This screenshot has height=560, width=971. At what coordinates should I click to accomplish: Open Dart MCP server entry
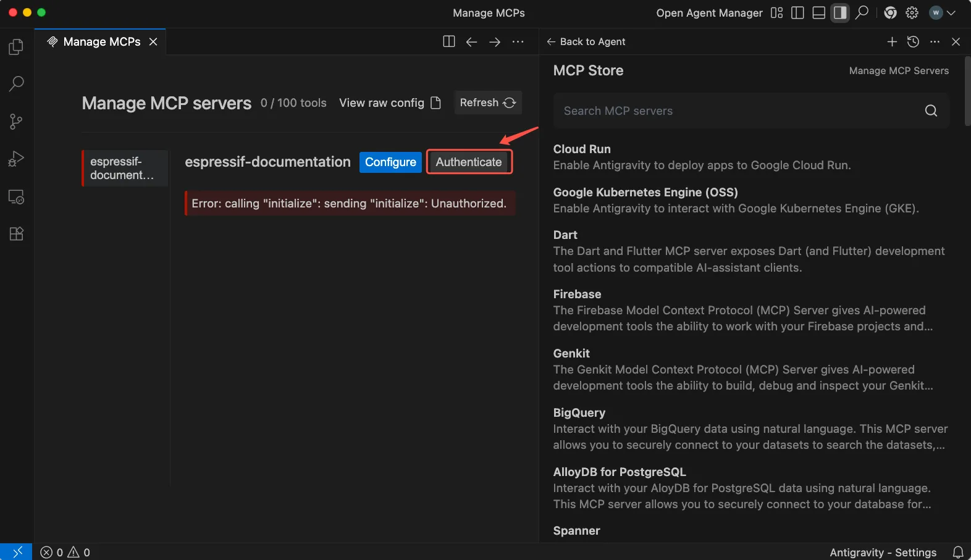[751, 251]
